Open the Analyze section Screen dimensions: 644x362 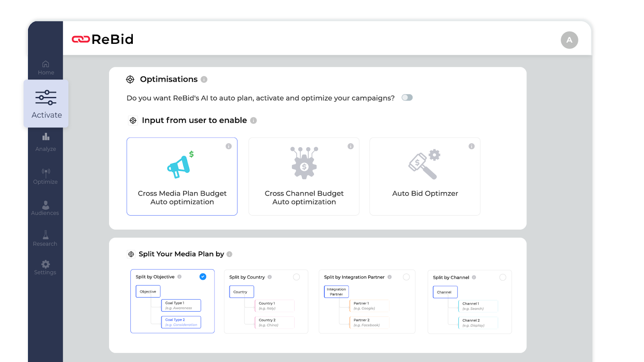[x=46, y=142]
